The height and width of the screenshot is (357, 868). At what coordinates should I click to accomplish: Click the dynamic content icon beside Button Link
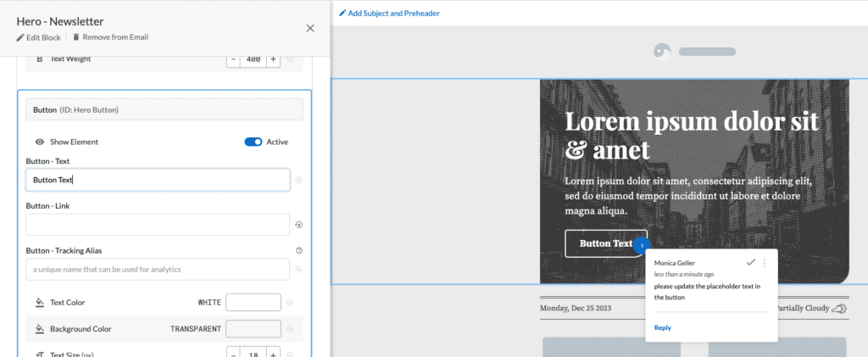click(299, 225)
